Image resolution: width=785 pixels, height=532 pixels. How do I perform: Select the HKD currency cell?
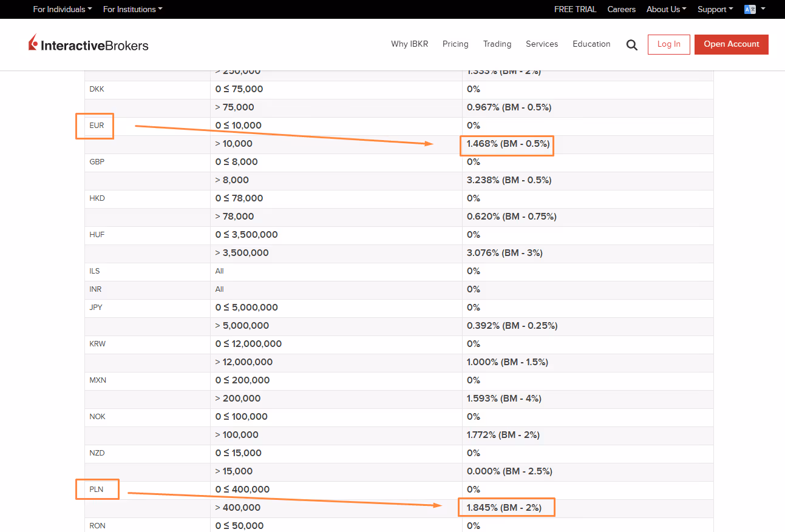pos(148,198)
